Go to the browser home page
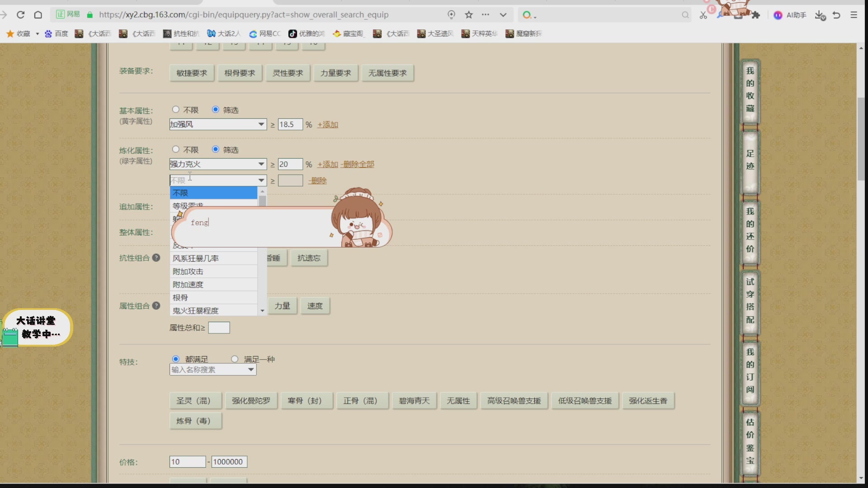Viewport: 868px width, 488px height. pos(38,15)
